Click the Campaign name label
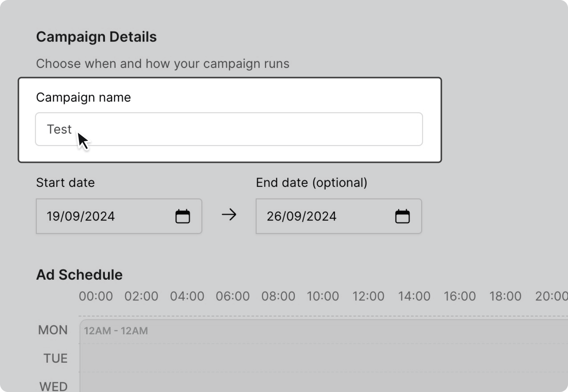Image resolution: width=568 pixels, height=392 pixels. 83,97
